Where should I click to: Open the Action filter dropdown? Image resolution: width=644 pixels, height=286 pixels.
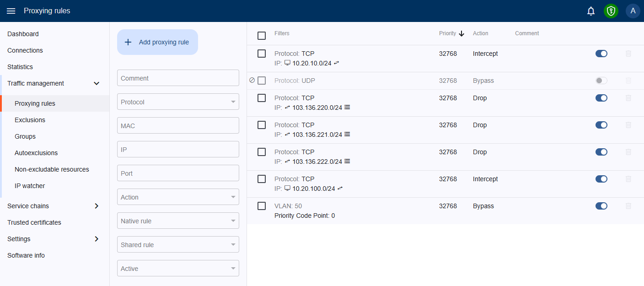click(178, 197)
